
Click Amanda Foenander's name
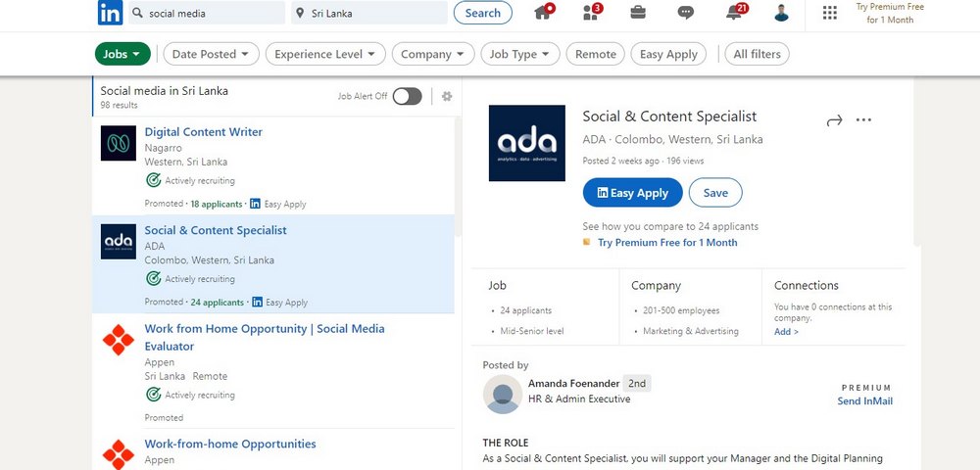tap(573, 383)
